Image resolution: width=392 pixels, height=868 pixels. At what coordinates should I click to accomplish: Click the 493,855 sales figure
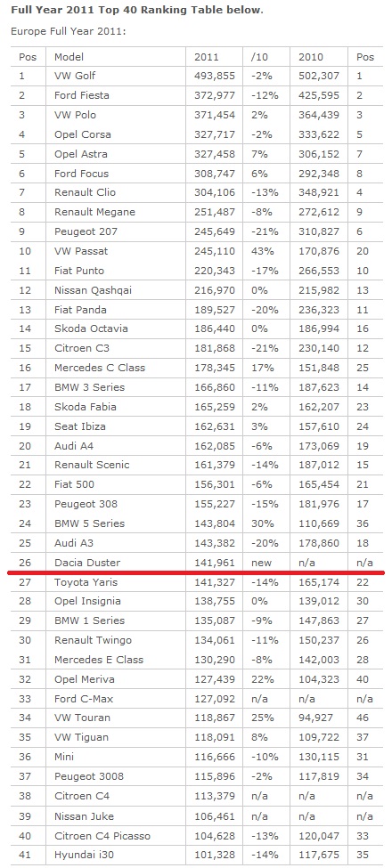[x=215, y=76]
